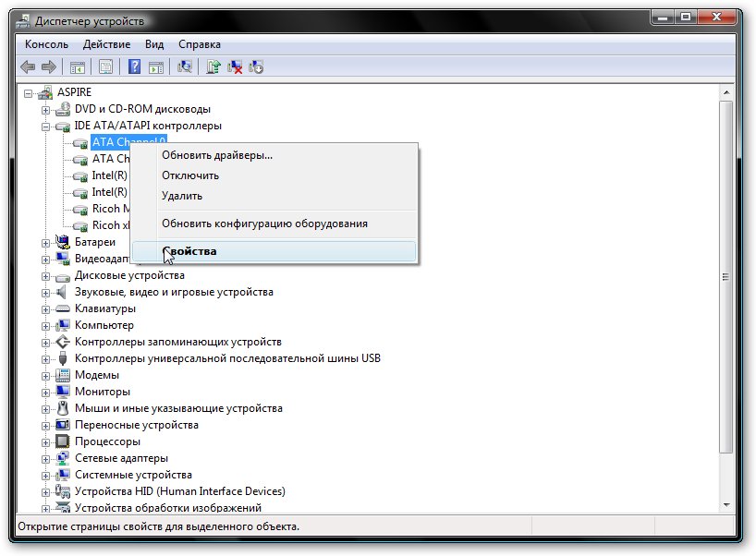Select Контроллеры универсальной последовательной шины USB

(227, 358)
